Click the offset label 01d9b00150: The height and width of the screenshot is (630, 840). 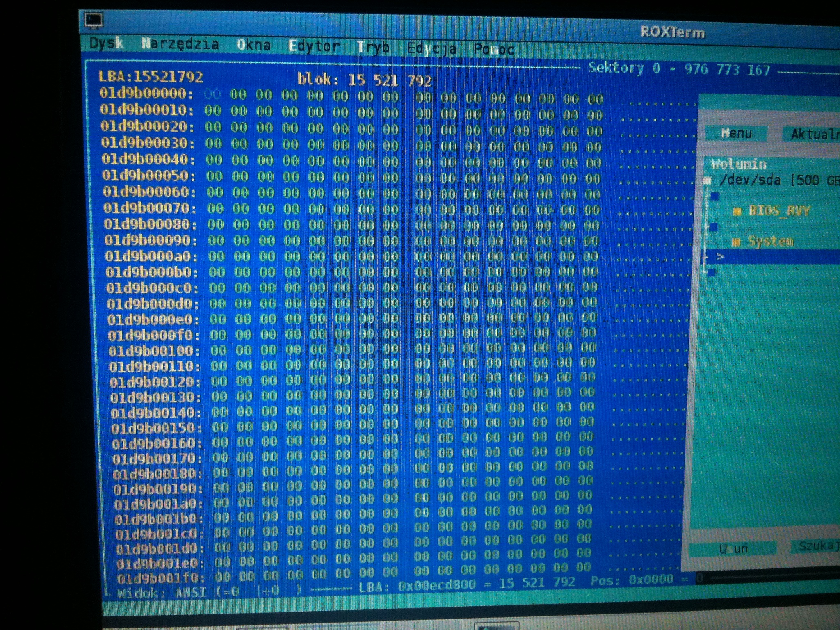click(157, 428)
